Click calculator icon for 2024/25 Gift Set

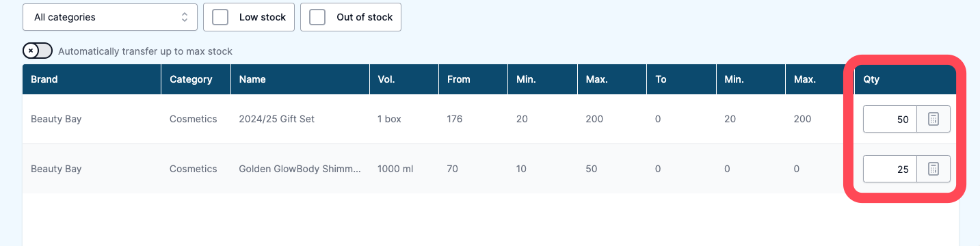[933, 119]
